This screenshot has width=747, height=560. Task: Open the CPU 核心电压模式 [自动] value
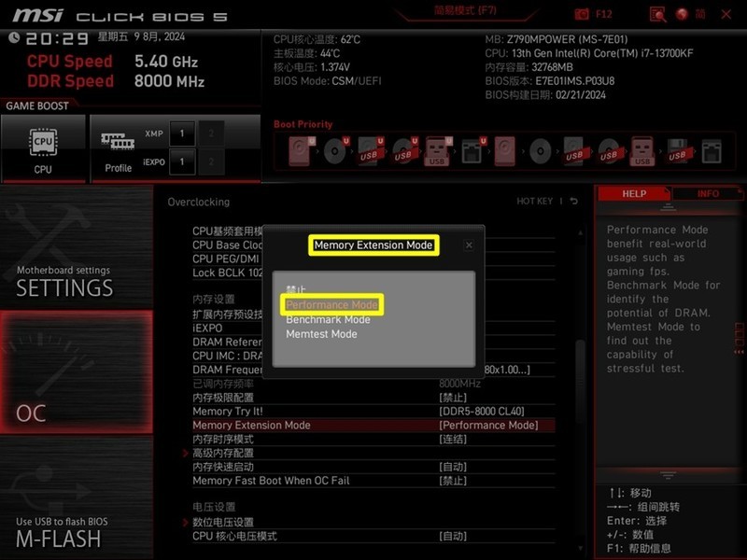(x=453, y=536)
